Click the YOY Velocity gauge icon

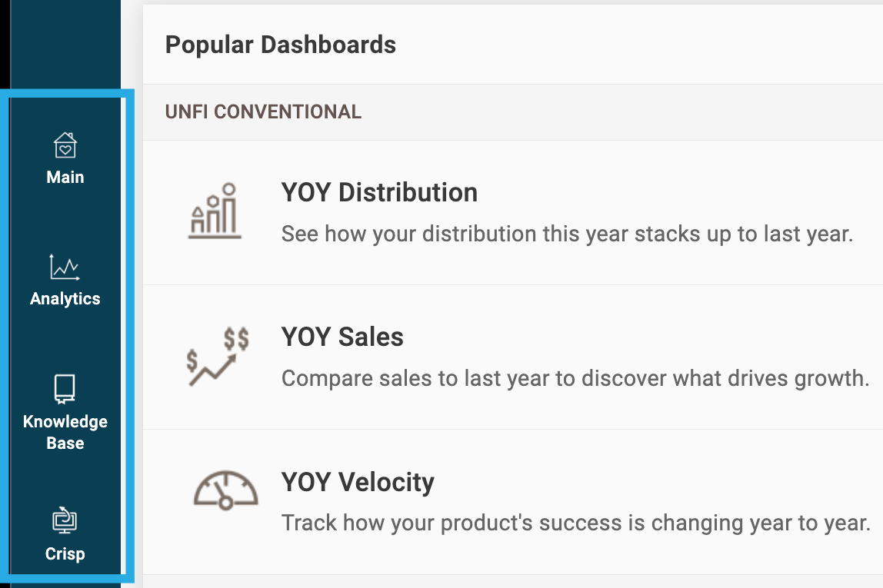coord(225,490)
